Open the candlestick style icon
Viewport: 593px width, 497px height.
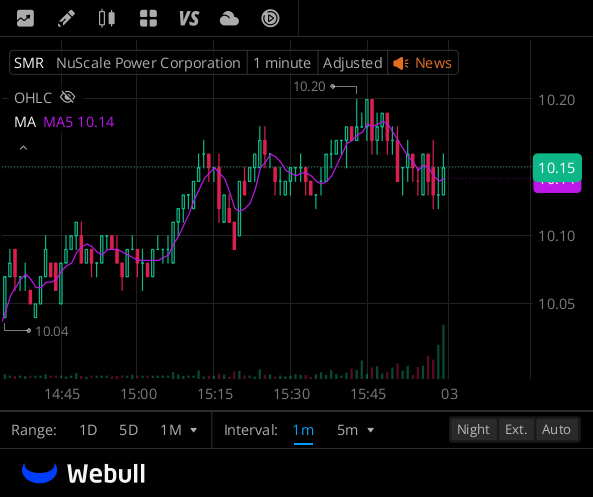click(107, 18)
